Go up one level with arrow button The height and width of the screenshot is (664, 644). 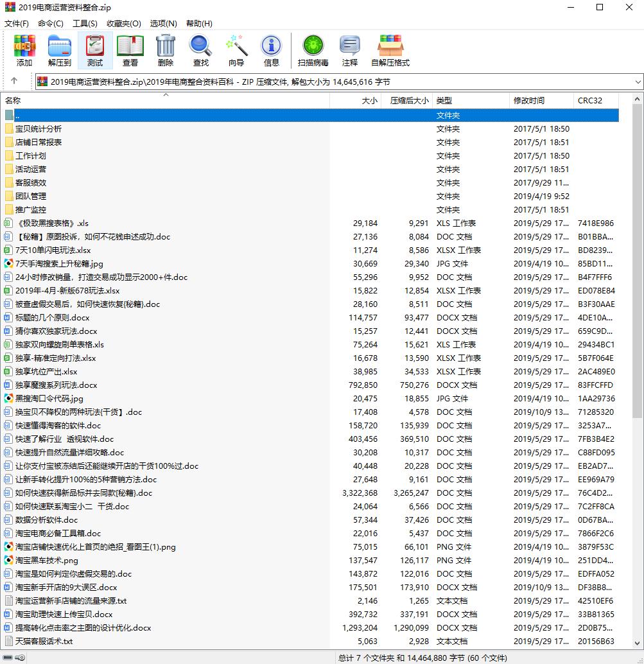pyautogui.click(x=14, y=82)
